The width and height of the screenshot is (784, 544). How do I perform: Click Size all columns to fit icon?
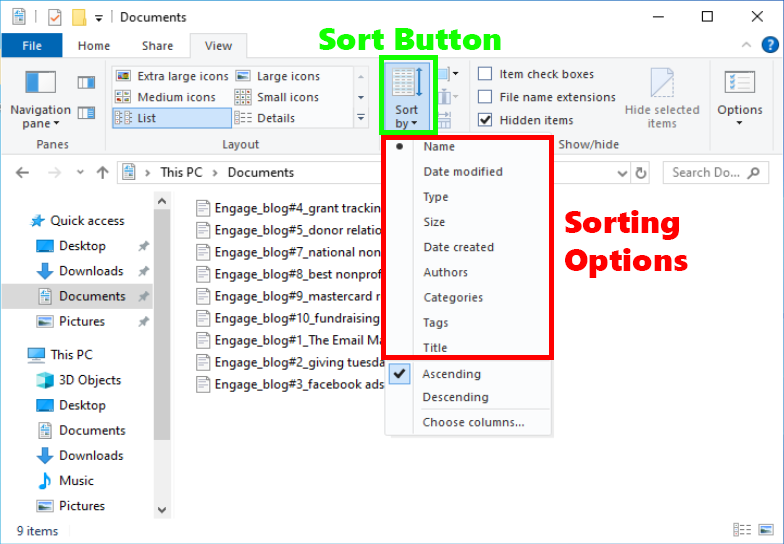(x=445, y=120)
